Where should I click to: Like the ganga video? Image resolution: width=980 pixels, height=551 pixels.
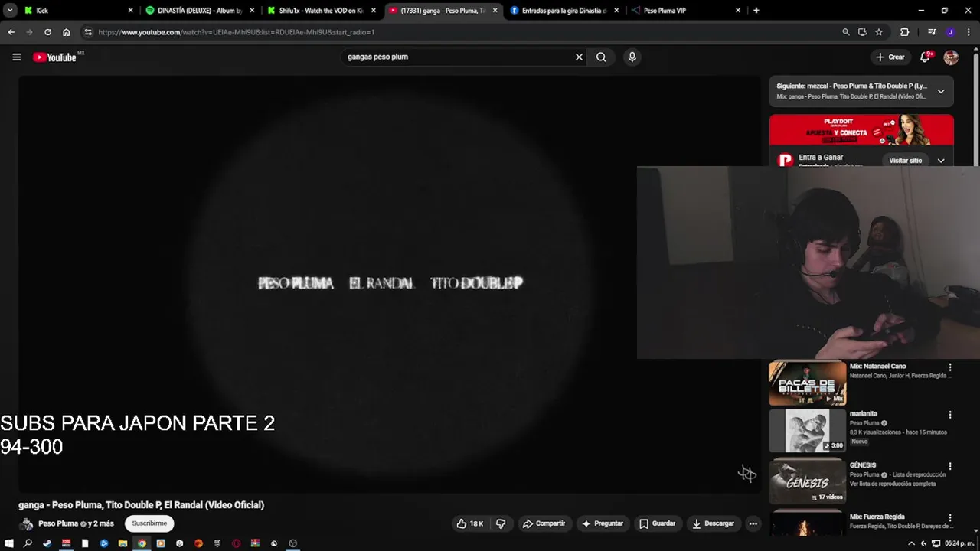pyautogui.click(x=470, y=523)
